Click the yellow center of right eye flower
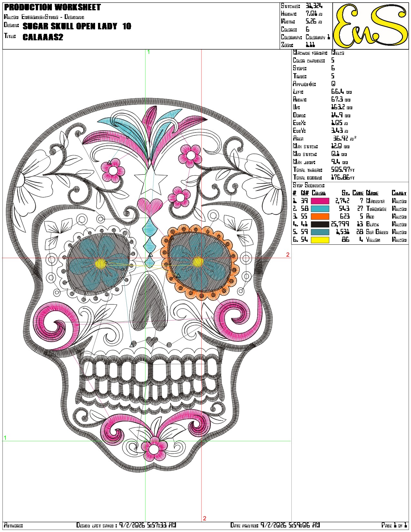The image size is (411, 532). (x=198, y=262)
